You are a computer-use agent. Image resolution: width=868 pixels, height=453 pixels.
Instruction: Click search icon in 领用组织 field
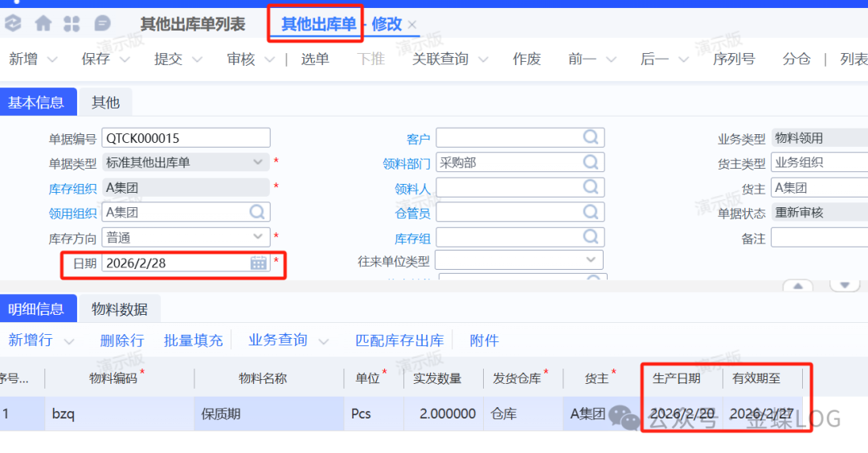coord(257,212)
